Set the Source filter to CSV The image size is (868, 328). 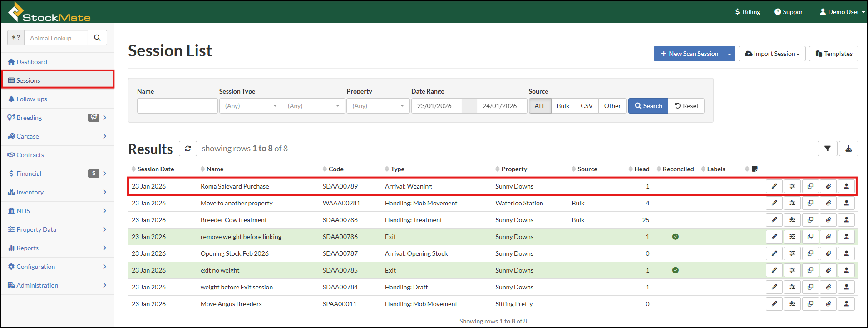point(587,106)
